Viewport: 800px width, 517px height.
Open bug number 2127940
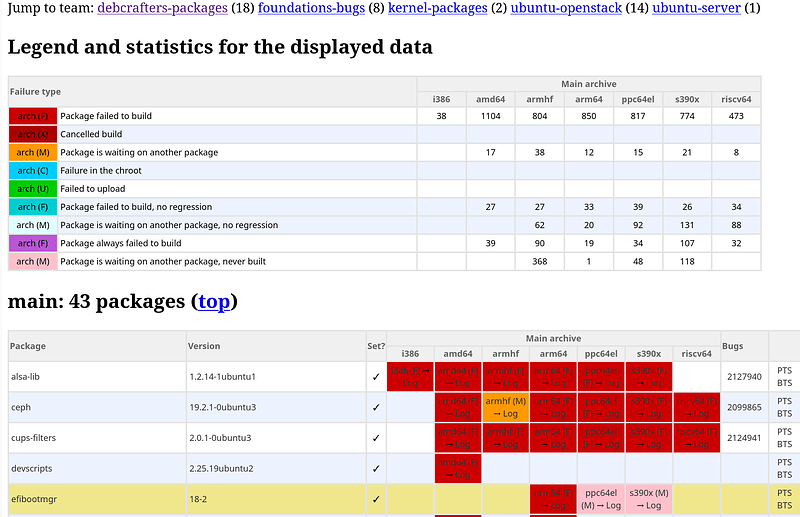tap(744, 377)
